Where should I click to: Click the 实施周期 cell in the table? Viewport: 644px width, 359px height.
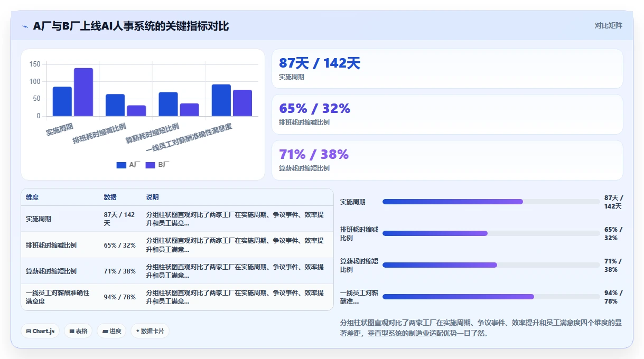(x=60, y=219)
